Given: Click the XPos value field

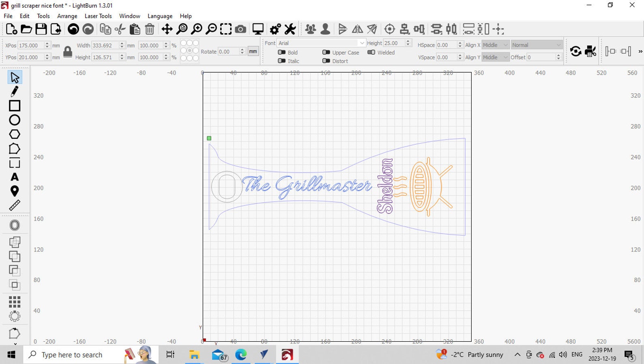Looking at the screenshot, I should [31, 45].
